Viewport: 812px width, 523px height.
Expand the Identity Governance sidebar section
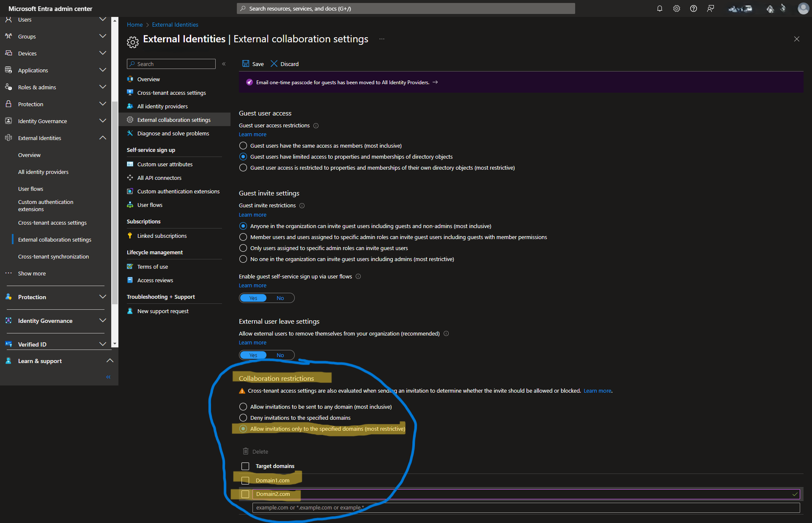[103, 121]
